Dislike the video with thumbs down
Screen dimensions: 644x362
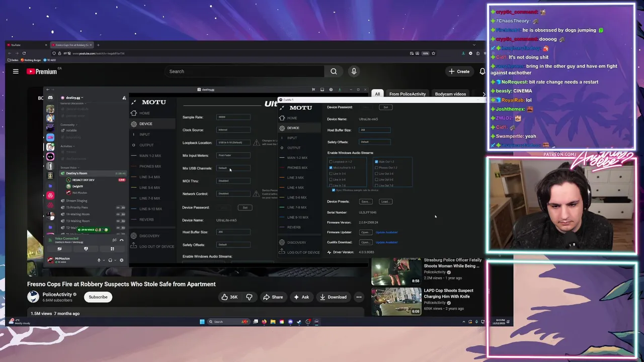tap(249, 297)
